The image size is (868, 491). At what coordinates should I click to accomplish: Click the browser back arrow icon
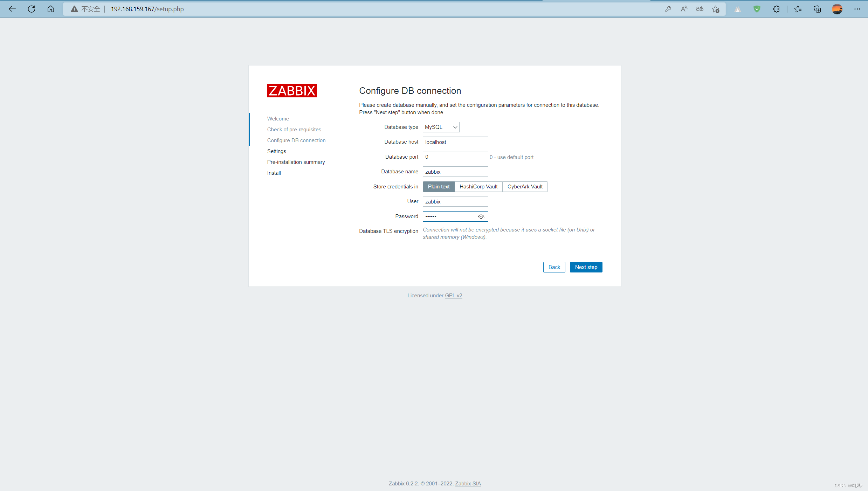[12, 9]
